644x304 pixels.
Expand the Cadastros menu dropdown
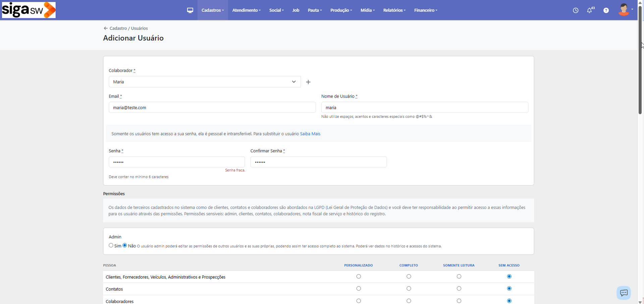pos(212,10)
